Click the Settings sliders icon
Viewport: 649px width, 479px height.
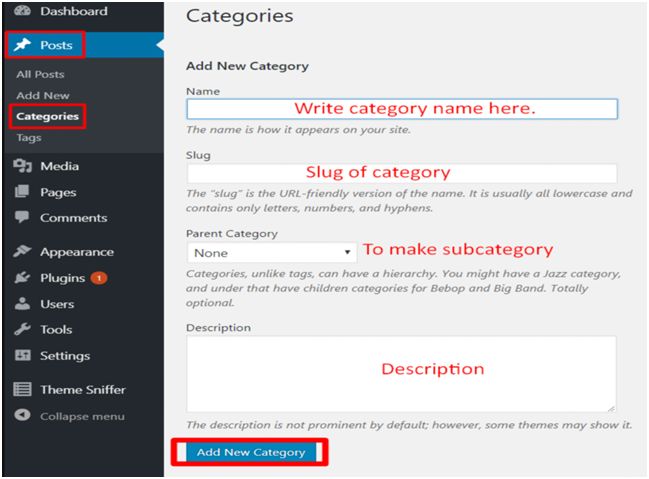pyautogui.click(x=22, y=356)
